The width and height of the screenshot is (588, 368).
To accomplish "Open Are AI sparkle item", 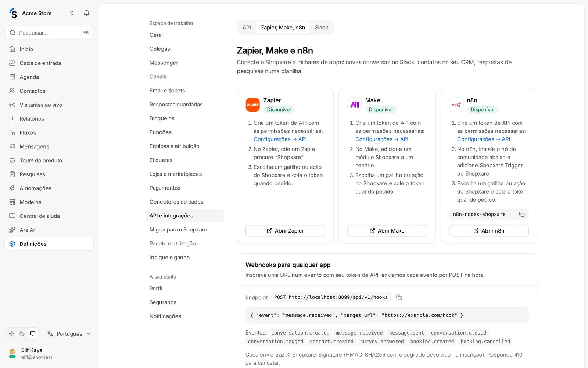I will [49, 230].
